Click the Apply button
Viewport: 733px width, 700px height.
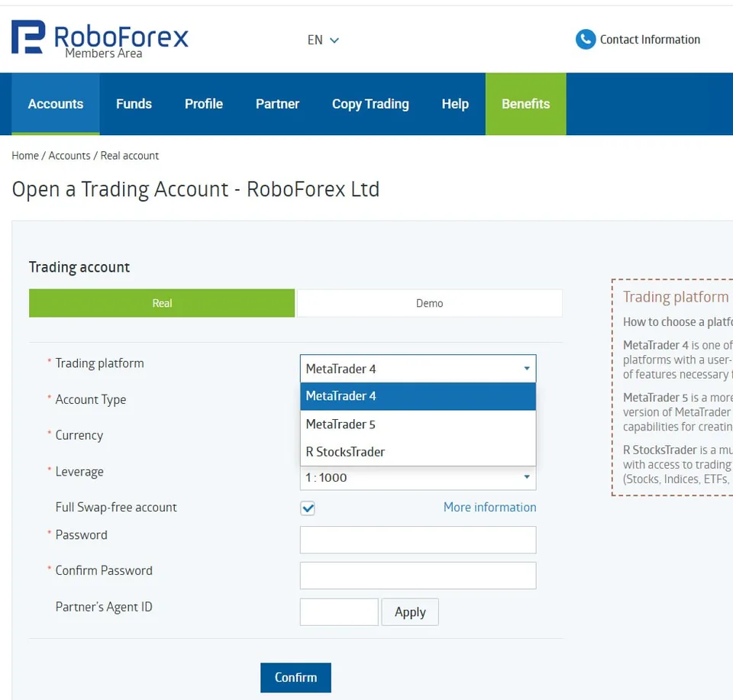coord(410,611)
